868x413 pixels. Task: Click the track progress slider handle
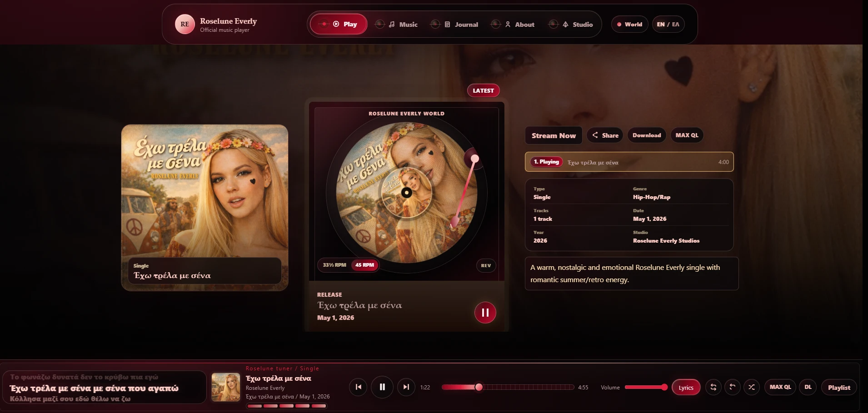[x=479, y=387]
